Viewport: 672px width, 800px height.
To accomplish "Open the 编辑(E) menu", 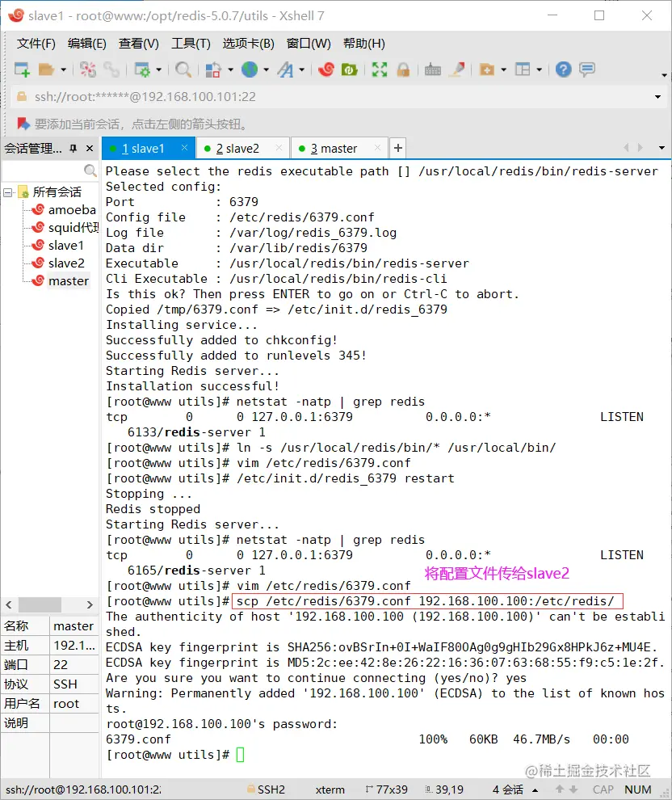I will click(x=87, y=44).
